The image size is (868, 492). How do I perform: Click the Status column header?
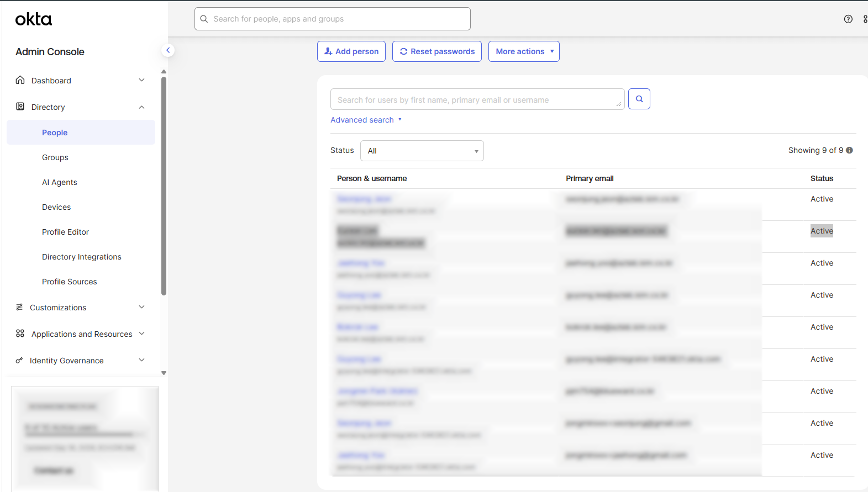tap(822, 178)
